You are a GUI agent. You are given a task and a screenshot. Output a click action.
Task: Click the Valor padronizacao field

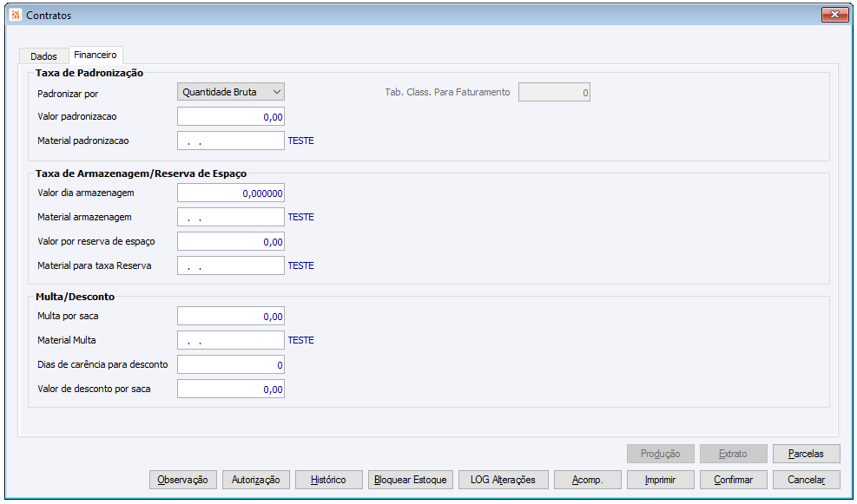(231, 116)
